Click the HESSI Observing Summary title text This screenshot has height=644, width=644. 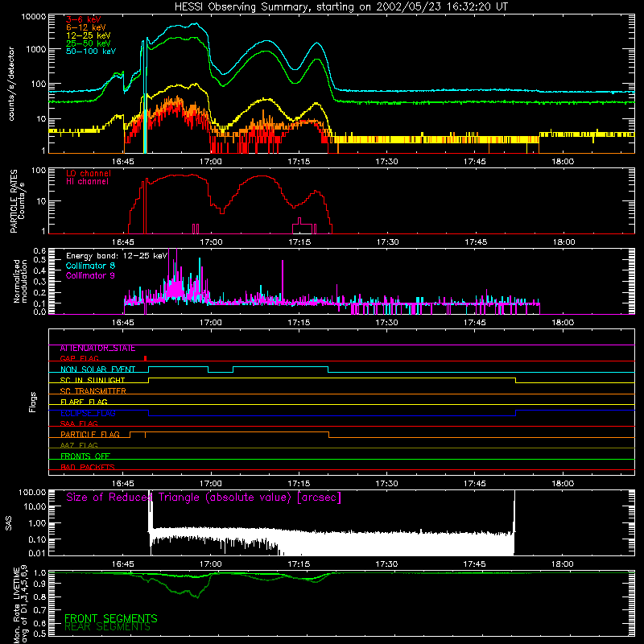click(x=341, y=7)
